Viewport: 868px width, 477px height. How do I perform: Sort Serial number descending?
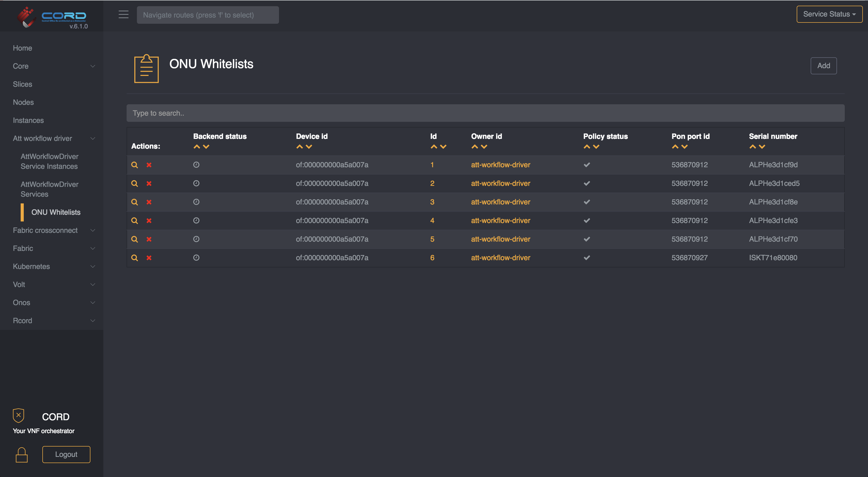762,146
